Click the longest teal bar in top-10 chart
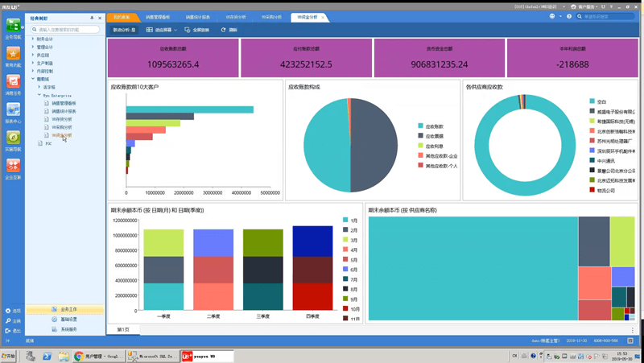The image size is (644, 363). tap(190, 109)
